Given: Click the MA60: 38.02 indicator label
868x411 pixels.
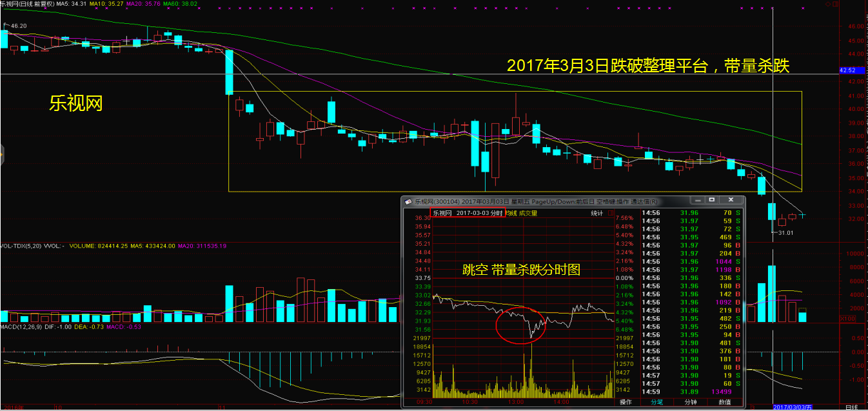Looking at the screenshot, I should pos(179,4).
